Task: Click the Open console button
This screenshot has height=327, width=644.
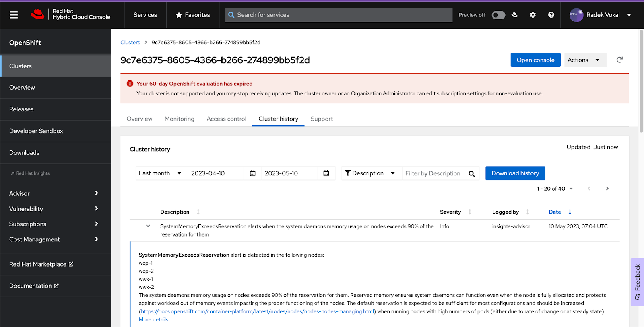Action: click(x=535, y=60)
